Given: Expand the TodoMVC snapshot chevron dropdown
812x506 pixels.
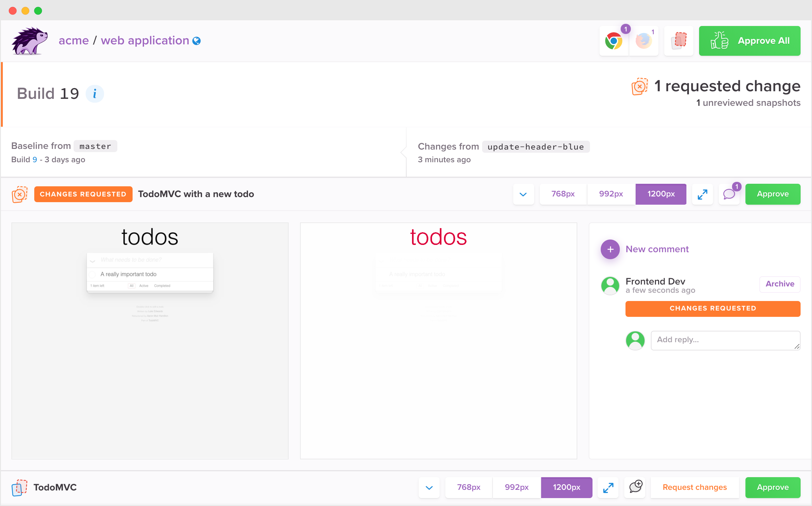Looking at the screenshot, I should (x=429, y=487).
